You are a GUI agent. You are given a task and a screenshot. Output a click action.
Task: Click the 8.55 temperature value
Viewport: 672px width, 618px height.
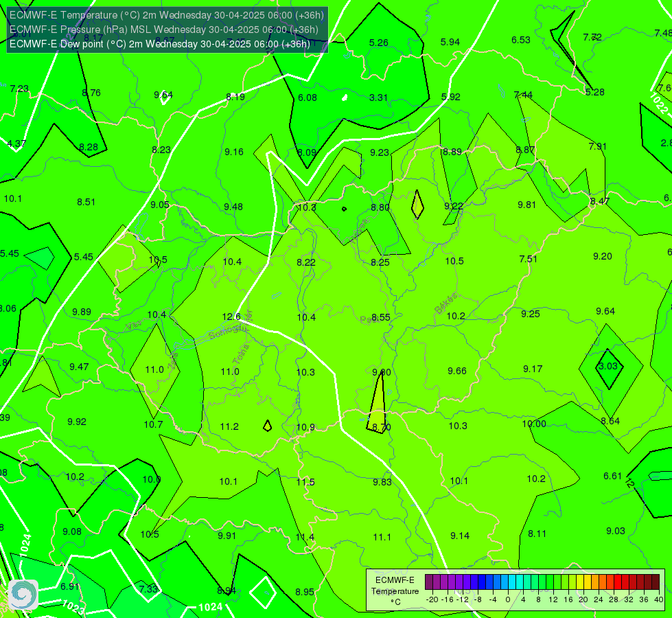click(381, 317)
